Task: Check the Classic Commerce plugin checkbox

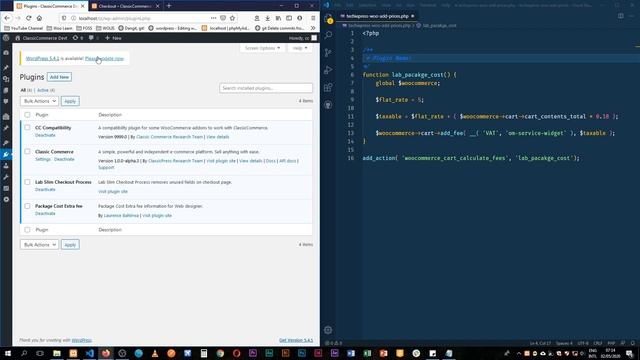Action: pyautogui.click(x=27, y=151)
